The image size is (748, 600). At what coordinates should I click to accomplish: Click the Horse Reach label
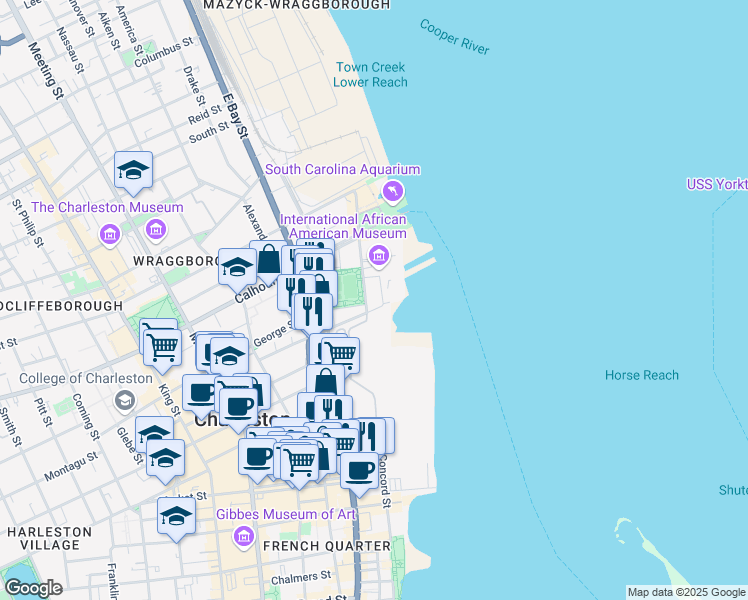[x=642, y=375]
